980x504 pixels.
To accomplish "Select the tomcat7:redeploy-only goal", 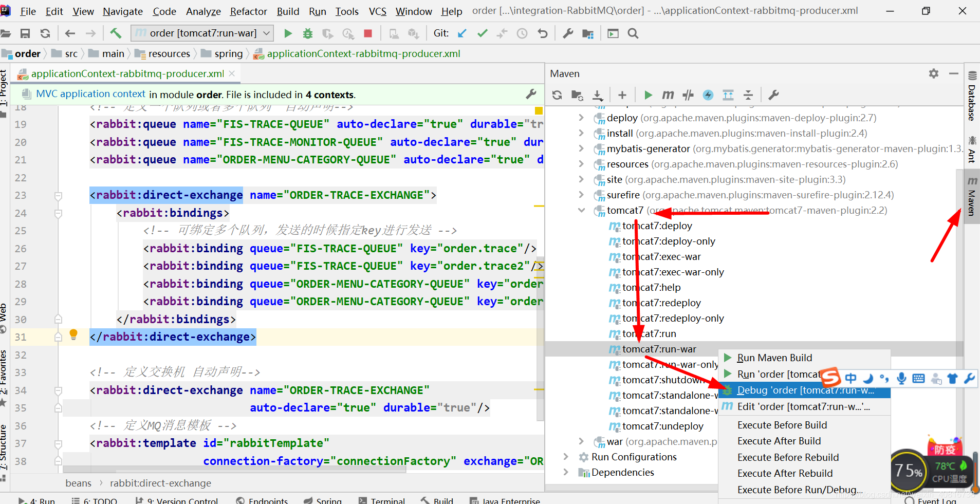I will 673,318.
